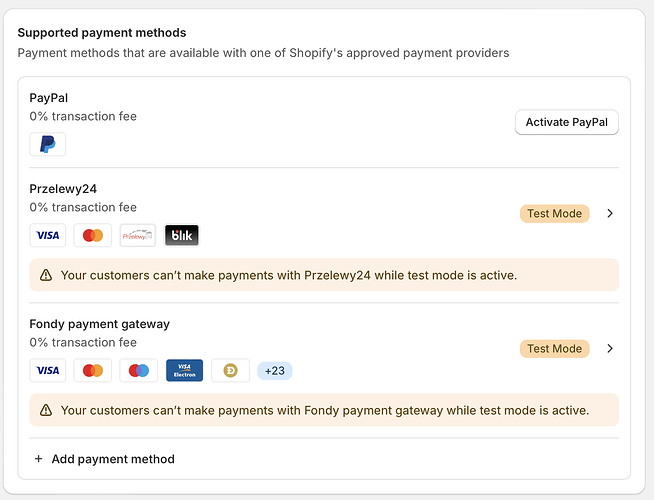This screenshot has width=654, height=500.
Task: Click warning icon in Fondy test mode banner
Action: click(46, 410)
